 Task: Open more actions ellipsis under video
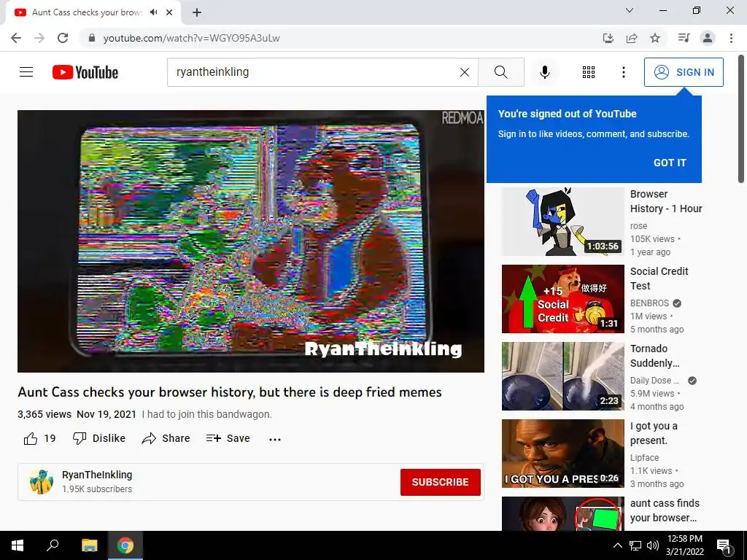pos(275,439)
